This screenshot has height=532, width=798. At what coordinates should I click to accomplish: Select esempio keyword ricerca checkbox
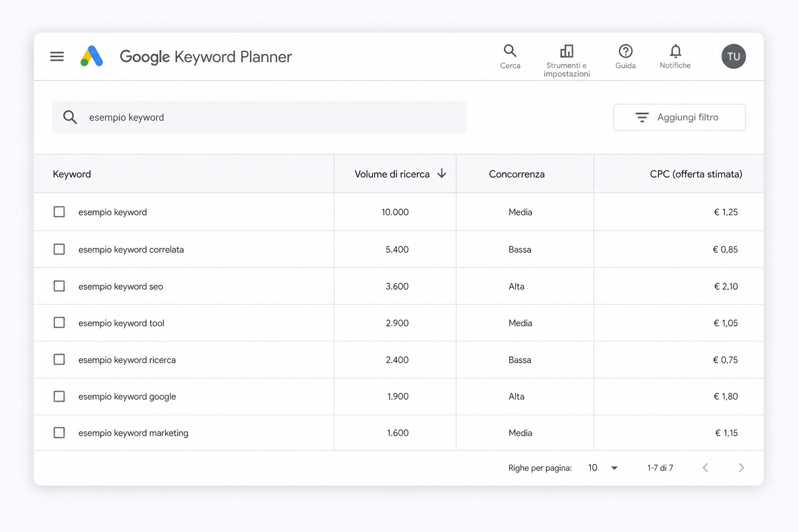click(x=59, y=360)
